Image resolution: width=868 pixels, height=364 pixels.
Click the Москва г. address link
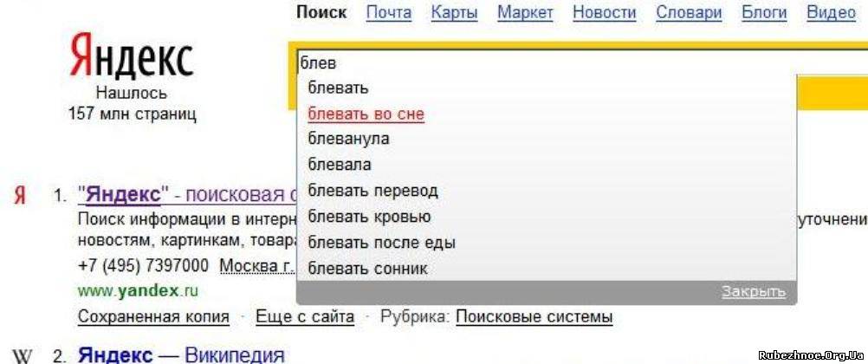click(x=256, y=266)
